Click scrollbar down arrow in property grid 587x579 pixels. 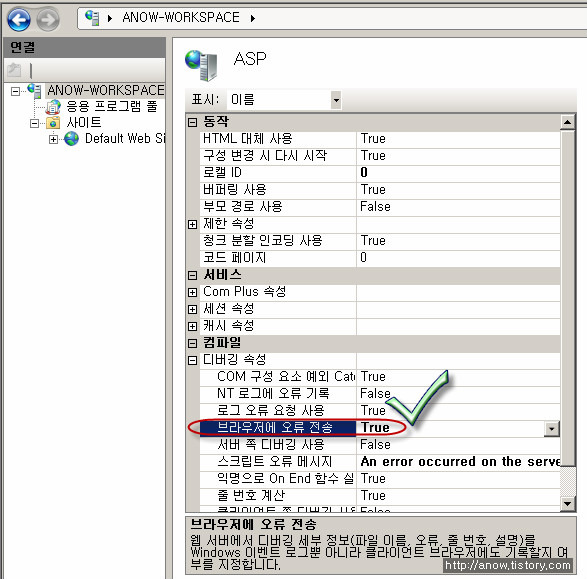568,504
